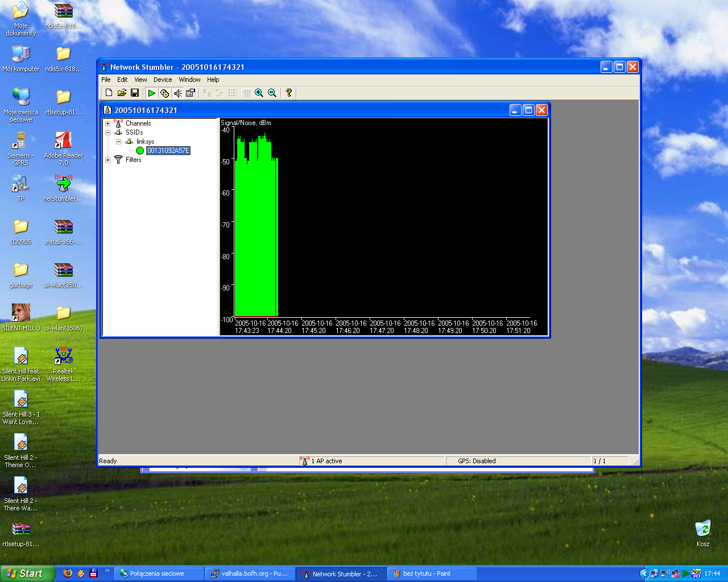Toggle MIDI sound with the speaker icon
Image resolution: width=728 pixels, height=582 pixels.
[x=177, y=93]
